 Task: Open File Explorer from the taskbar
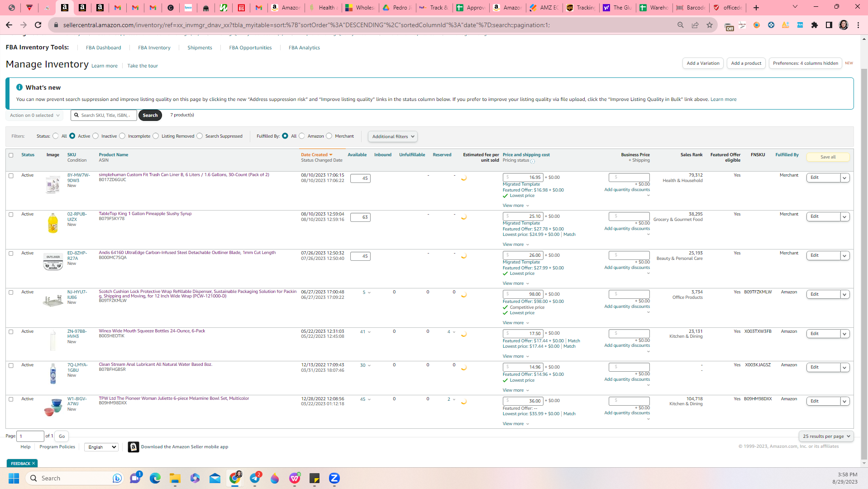coord(175,478)
